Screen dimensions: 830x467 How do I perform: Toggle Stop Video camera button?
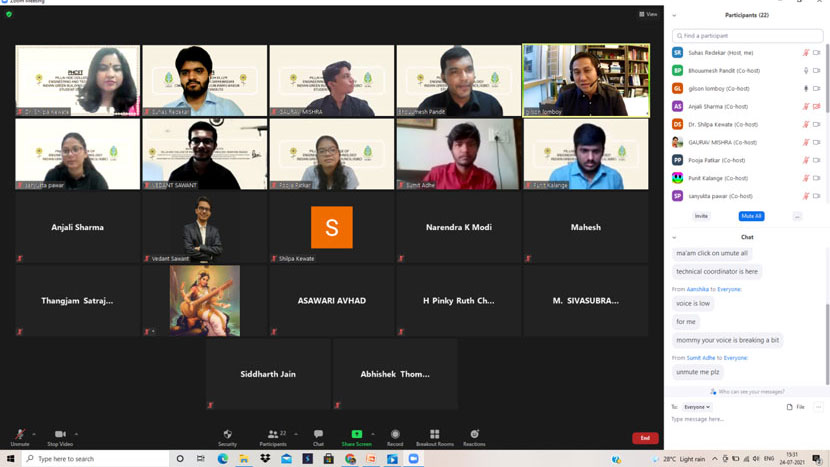(x=60, y=435)
